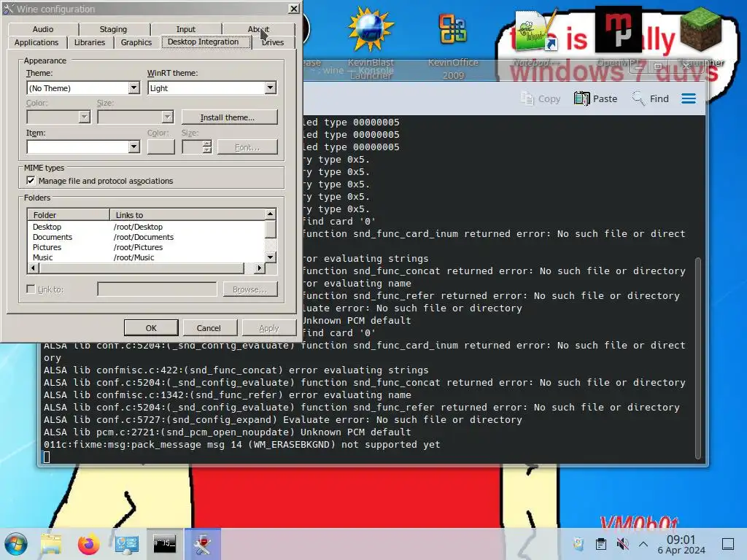Open the file manager from the taskbar
Viewport: 747px width, 560px height.
51,544
